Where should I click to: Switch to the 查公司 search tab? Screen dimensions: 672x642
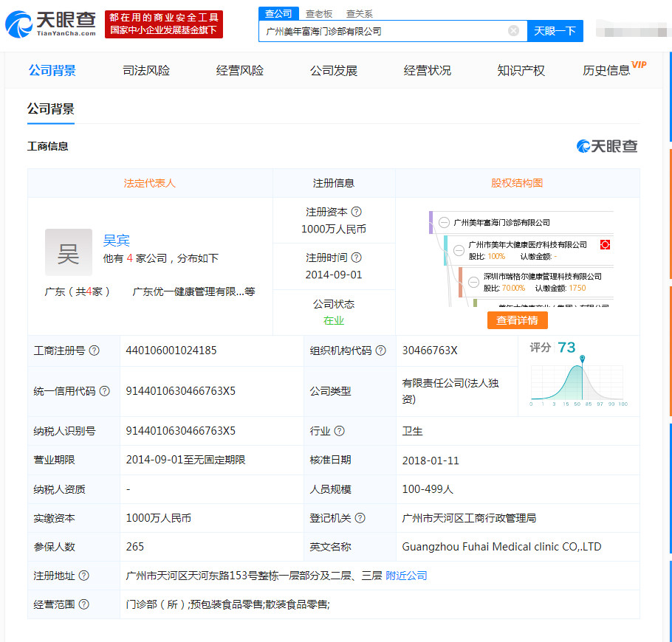pyautogui.click(x=278, y=14)
